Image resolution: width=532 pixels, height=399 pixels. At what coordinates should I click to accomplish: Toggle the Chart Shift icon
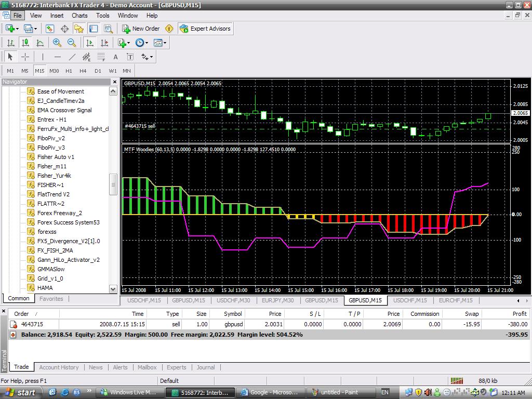click(x=104, y=43)
